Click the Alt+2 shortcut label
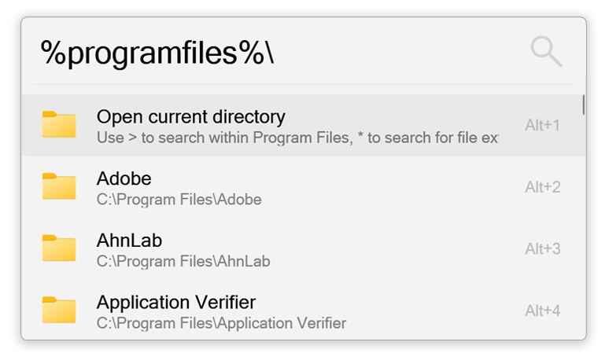This screenshot has height=364, width=605. point(542,187)
